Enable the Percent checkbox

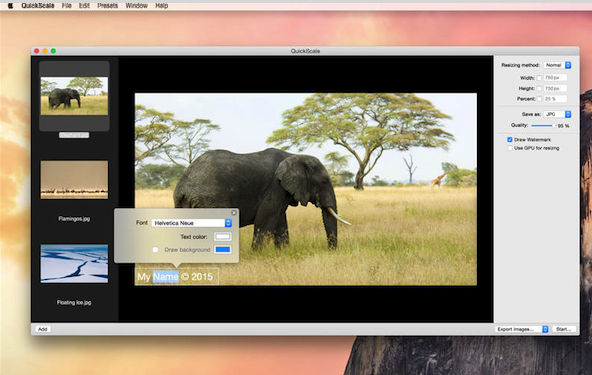click(x=539, y=99)
